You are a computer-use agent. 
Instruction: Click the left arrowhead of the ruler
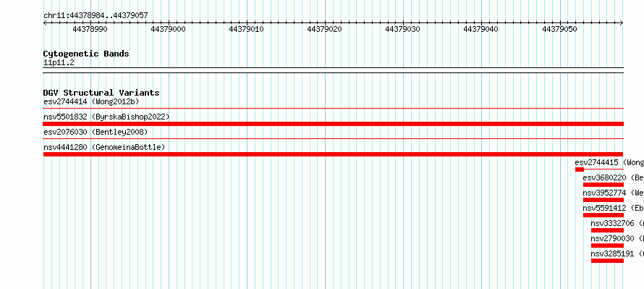pyautogui.click(x=45, y=23)
